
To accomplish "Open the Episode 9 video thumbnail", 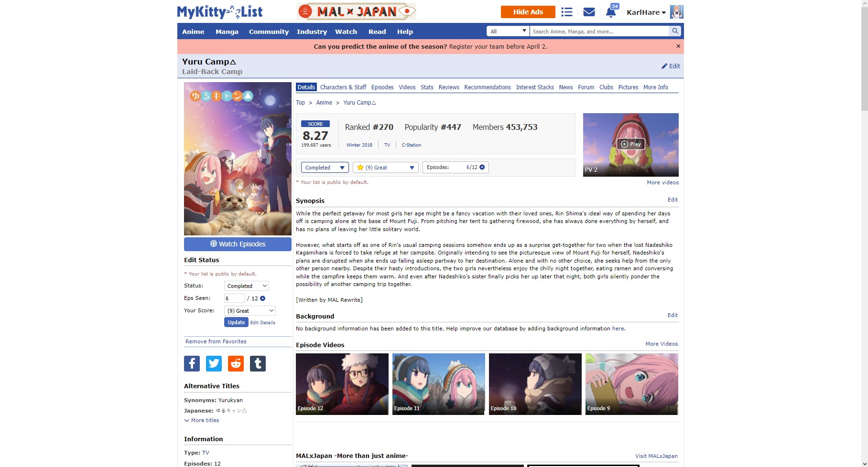I will tap(632, 384).
